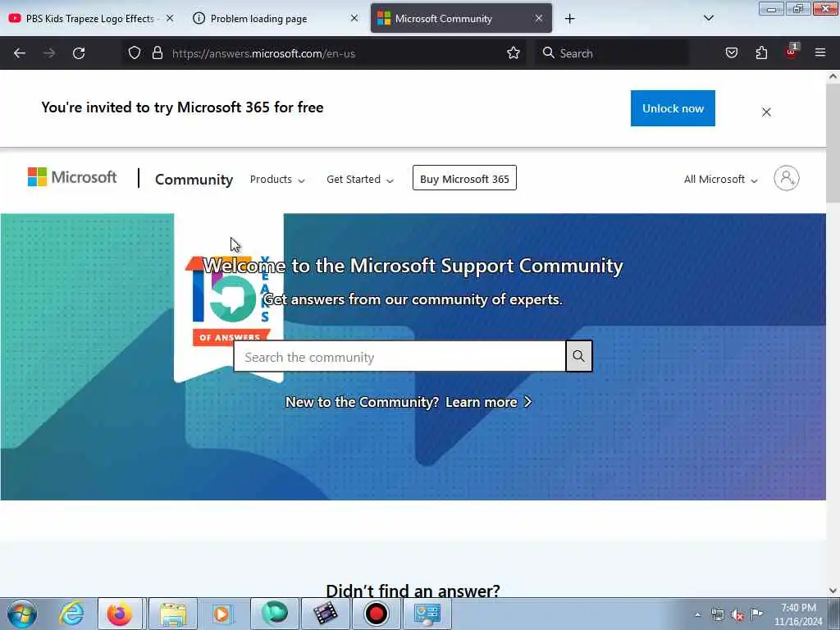This screenshot has height=630, width=840.
Task: Open a new tab with plus button
Action: coord(569,19)
